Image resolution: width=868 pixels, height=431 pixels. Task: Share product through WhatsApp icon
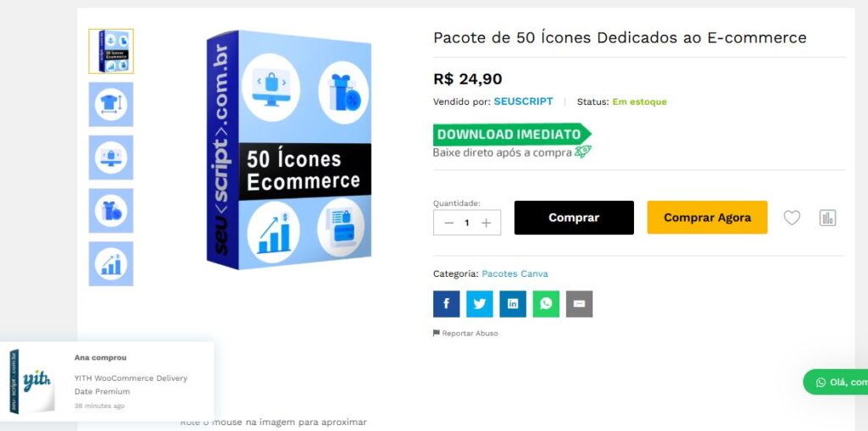click(x=546, y=304)
